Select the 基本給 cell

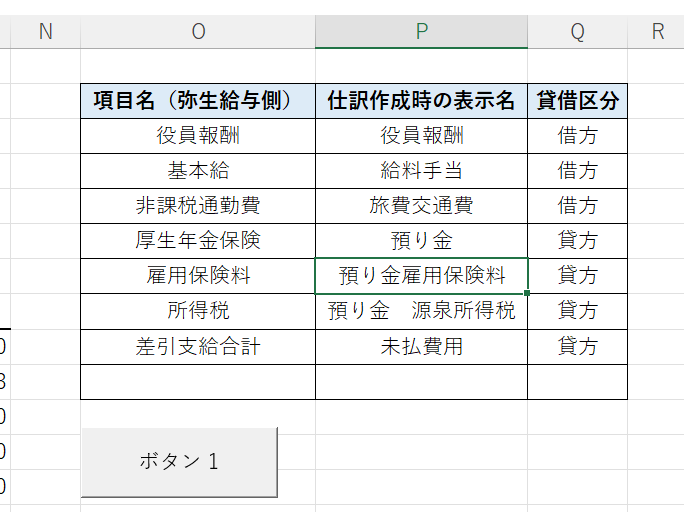click(198, 171)
